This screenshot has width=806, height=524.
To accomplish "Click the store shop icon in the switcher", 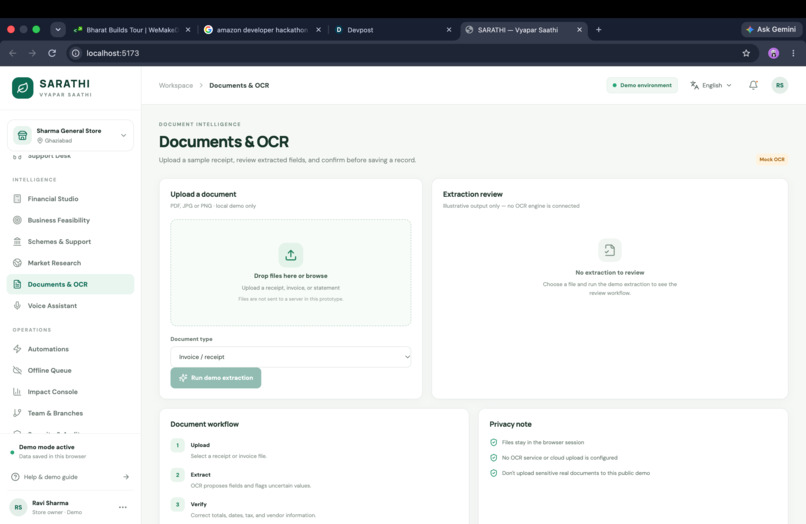I will point(22,135).
